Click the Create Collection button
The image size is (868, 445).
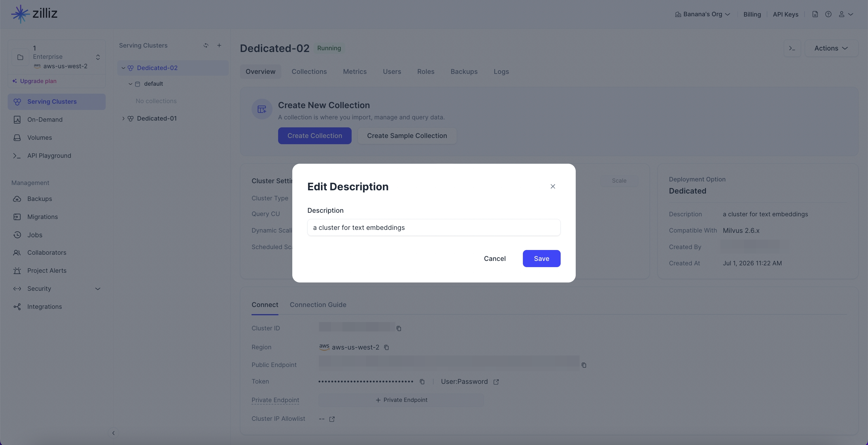314,136
